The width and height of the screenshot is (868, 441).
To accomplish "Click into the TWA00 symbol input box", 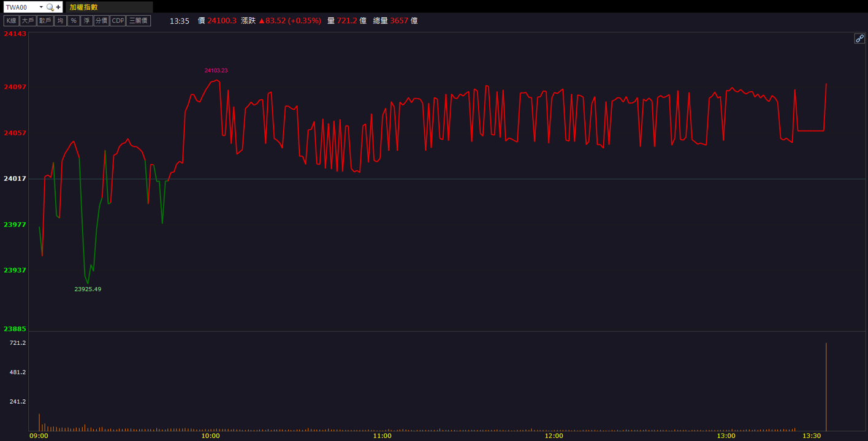I will (x=21, y=7).
